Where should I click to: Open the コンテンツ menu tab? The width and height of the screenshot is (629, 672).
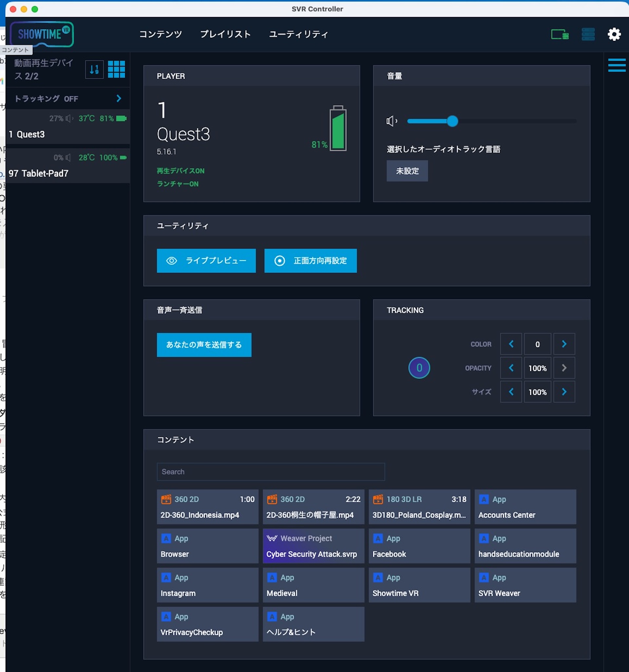click(161, 34)
